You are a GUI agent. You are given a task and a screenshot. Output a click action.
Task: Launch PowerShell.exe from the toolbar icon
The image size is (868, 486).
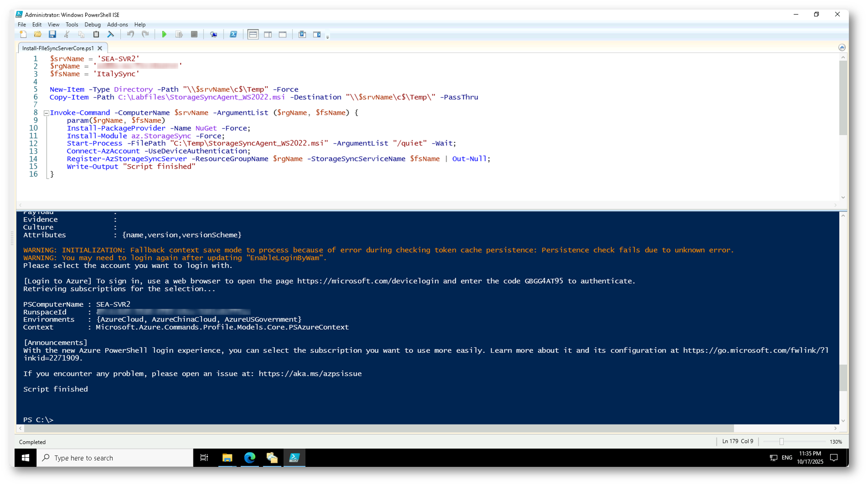click(233, 35)
